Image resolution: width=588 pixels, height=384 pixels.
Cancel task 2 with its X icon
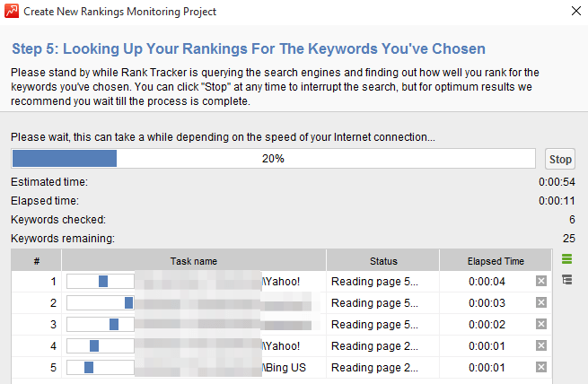click(540, 302)
